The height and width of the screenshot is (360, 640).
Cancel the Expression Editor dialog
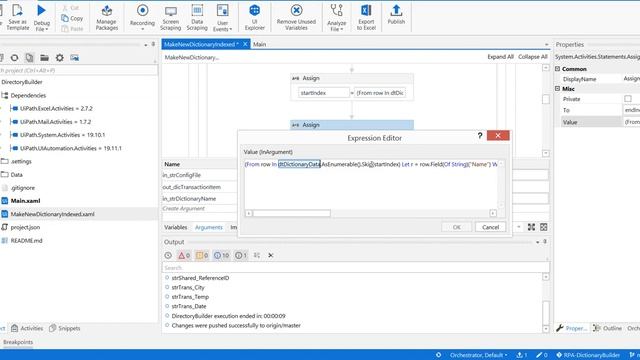[x=490, y=227]
